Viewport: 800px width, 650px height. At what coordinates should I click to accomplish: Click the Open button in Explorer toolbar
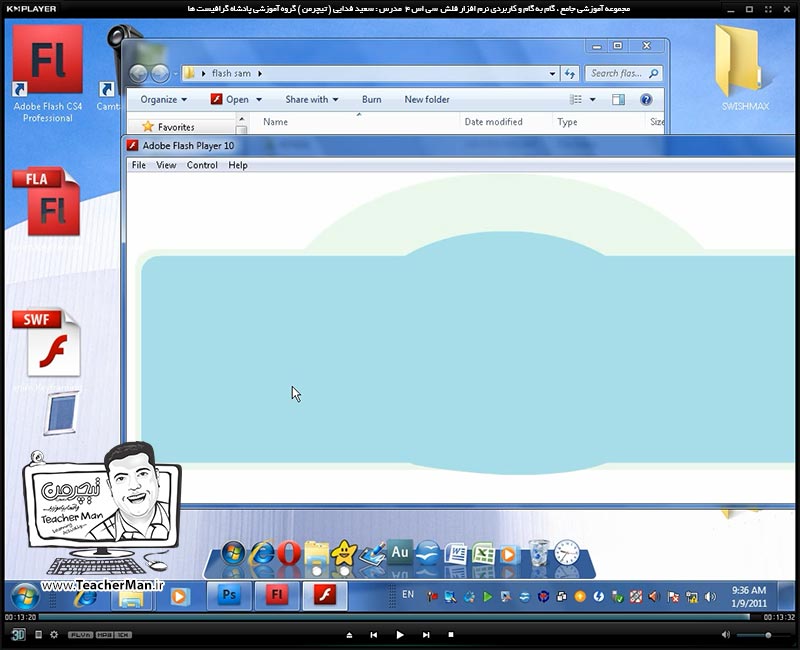(x=230, y=99)
